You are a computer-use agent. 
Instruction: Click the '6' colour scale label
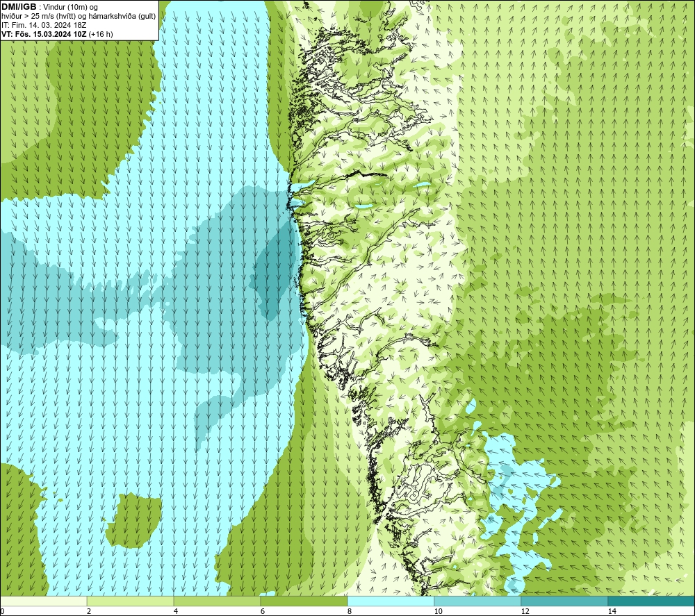click(263, 612)
